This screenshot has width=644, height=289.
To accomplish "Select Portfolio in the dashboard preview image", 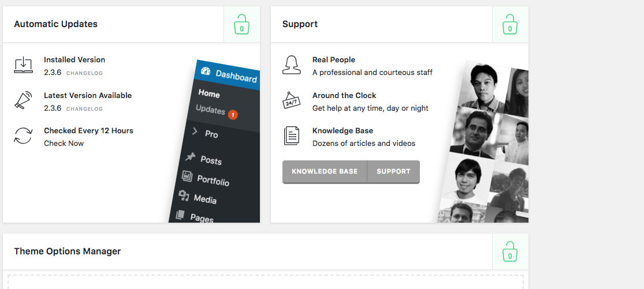I will click(213, 180).
